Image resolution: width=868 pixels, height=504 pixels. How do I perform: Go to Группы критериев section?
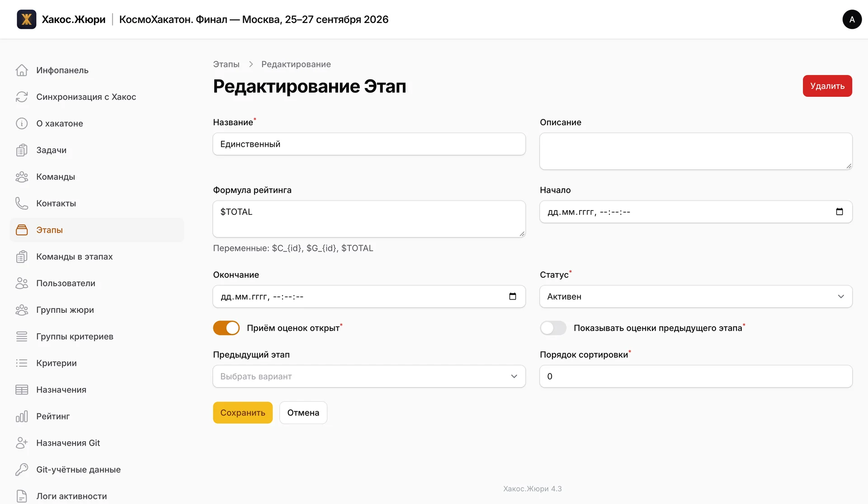97,337
